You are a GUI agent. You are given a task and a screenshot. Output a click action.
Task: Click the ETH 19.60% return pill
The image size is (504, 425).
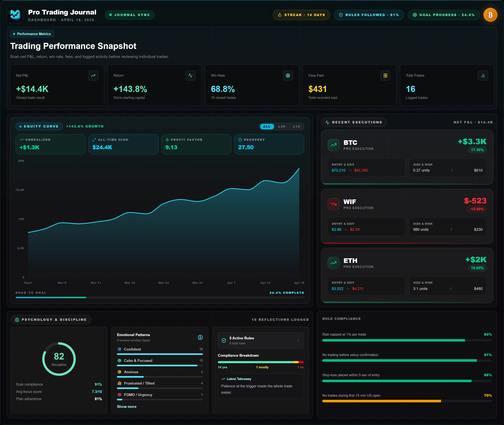477,268
